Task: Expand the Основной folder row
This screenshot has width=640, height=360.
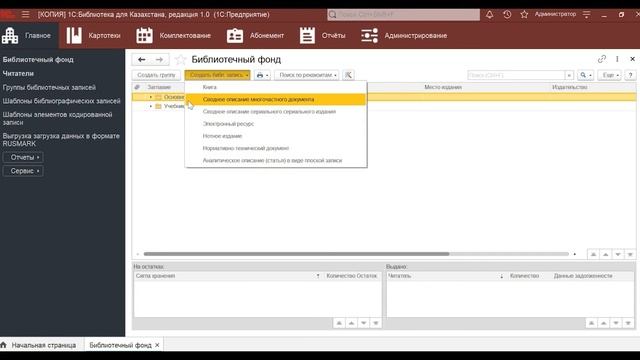Action: point(151,97)
